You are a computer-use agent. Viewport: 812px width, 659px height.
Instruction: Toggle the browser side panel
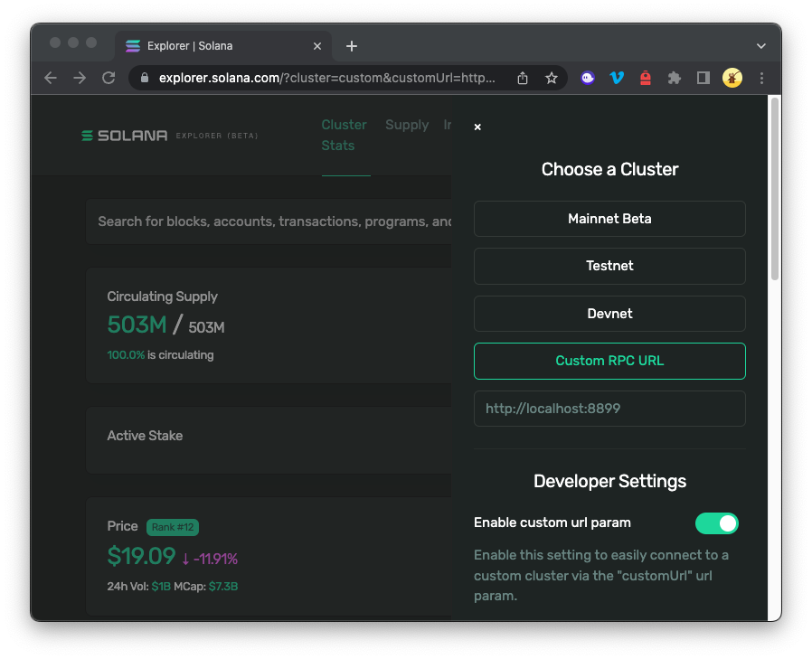(x=703, y=78)
